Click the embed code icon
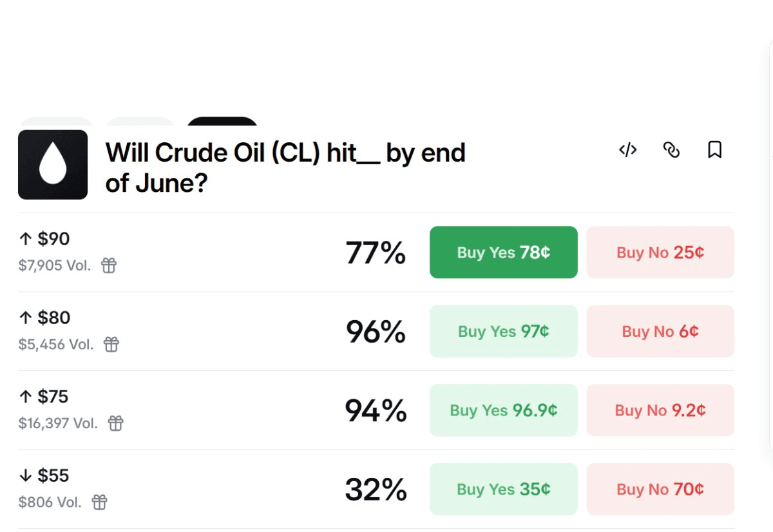Viewport: 773px width, 532px height. tap(627, 150)
